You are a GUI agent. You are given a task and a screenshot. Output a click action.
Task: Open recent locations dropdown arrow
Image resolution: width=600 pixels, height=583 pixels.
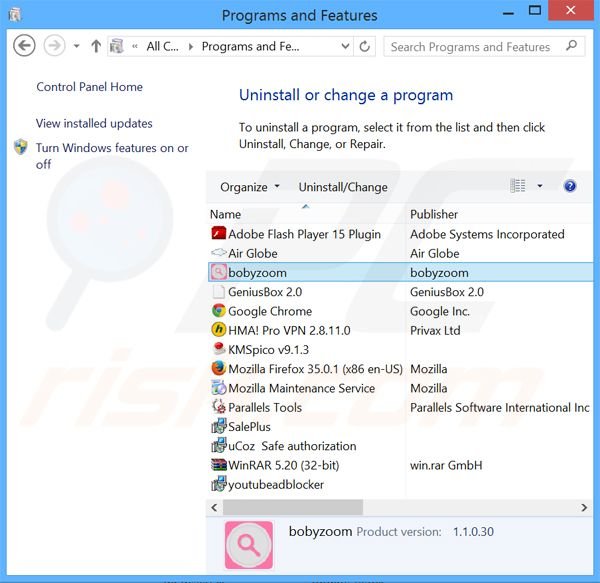[77, 46]
